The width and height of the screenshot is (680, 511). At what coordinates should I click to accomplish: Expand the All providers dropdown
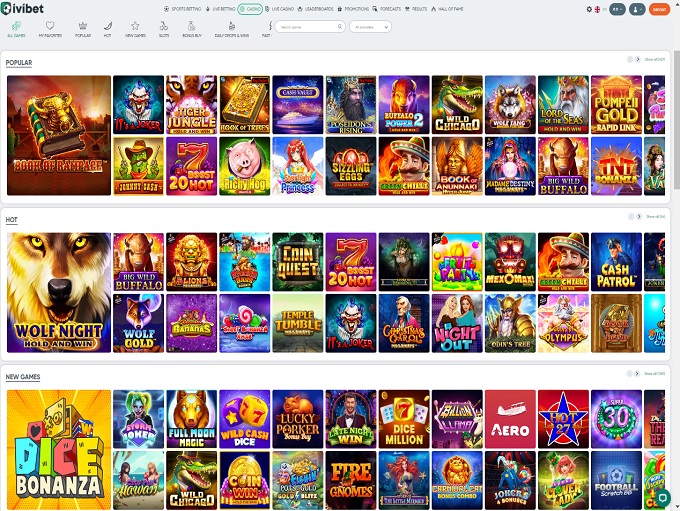click(370, 27)
